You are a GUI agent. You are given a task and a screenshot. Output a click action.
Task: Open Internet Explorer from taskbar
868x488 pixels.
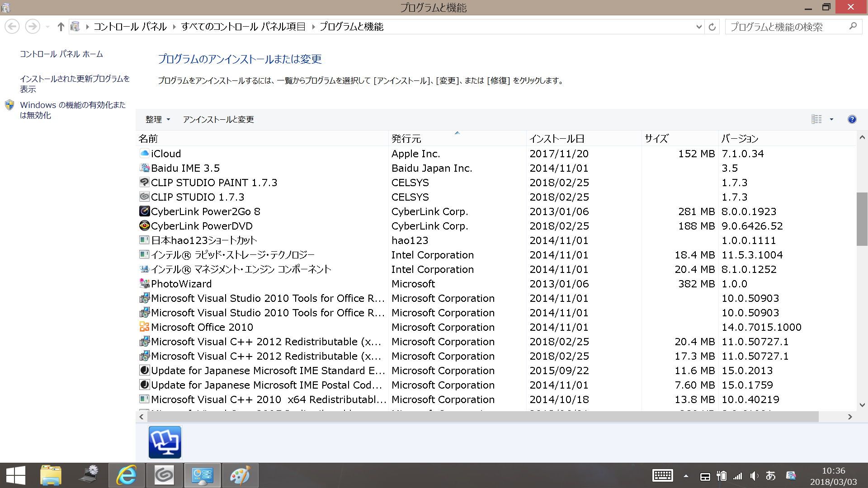pos(127,475)
